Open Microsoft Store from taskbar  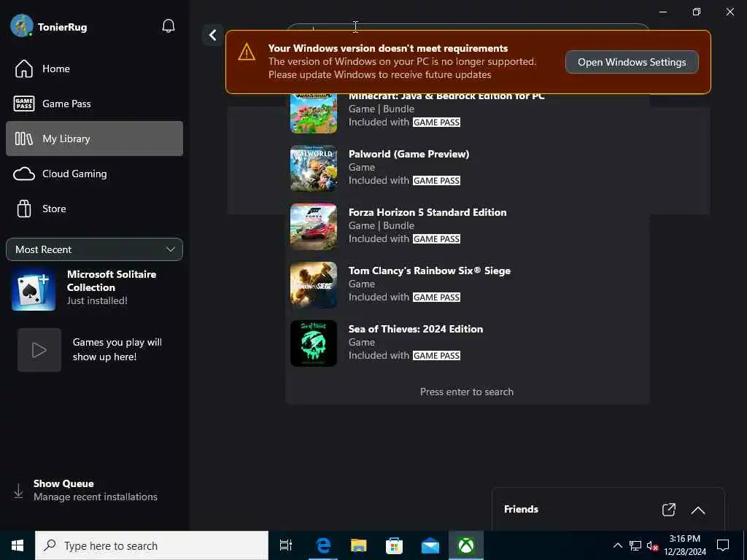394,545
